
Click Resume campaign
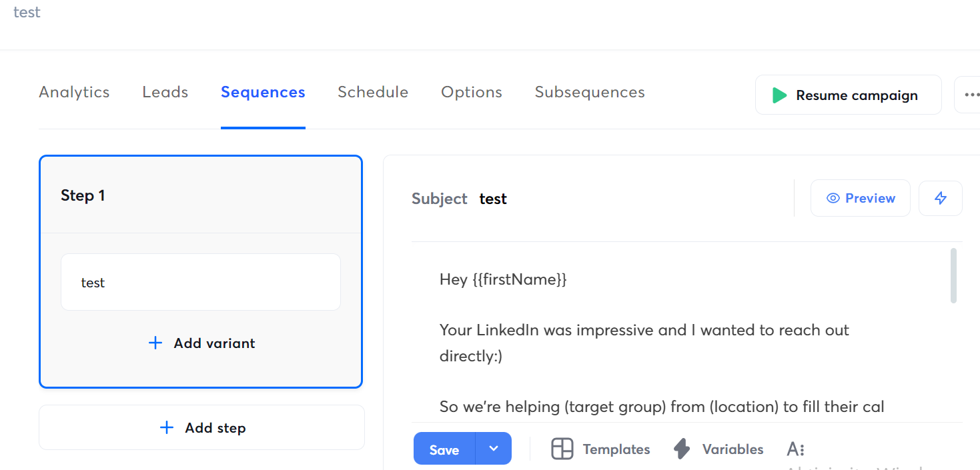(x=857, y=95)
